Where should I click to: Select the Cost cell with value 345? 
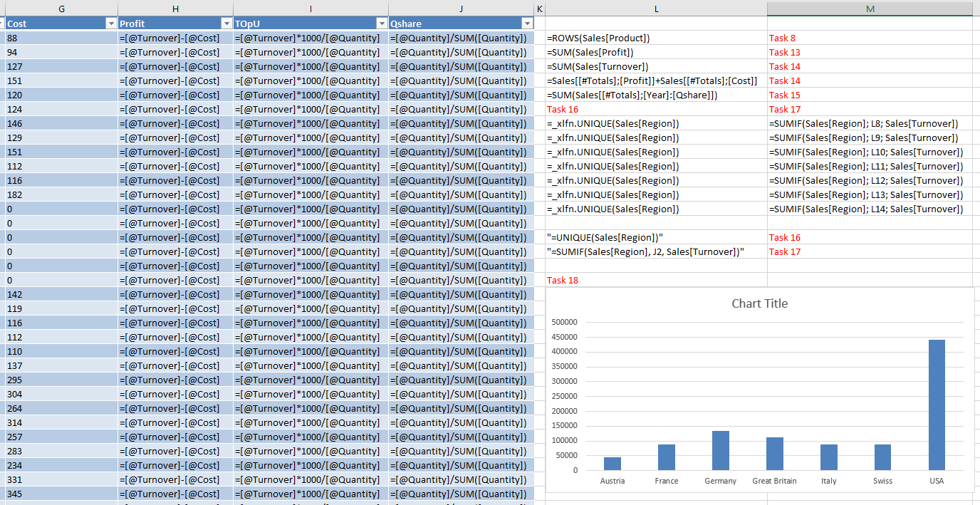pos(61,494)
